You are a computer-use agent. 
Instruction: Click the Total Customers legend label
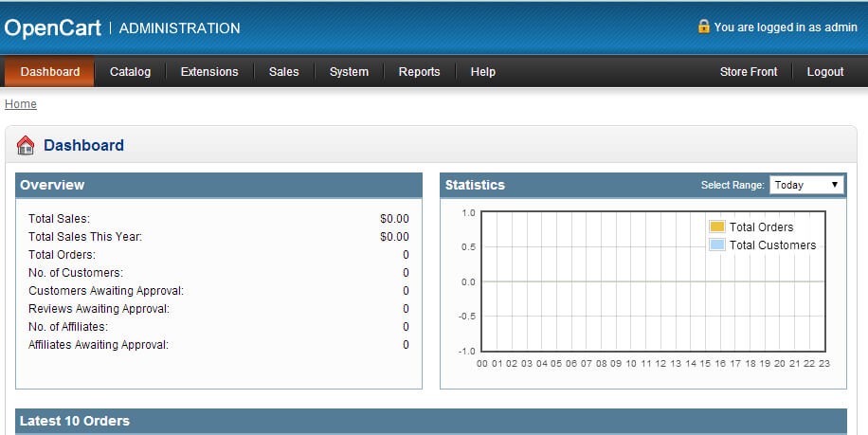(x=773, y=245)
